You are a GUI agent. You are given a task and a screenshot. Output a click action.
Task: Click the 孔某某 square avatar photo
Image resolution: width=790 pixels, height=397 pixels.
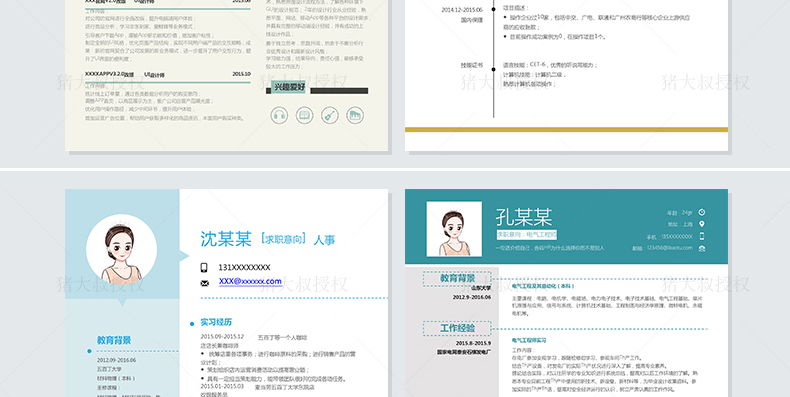[454, 229]
